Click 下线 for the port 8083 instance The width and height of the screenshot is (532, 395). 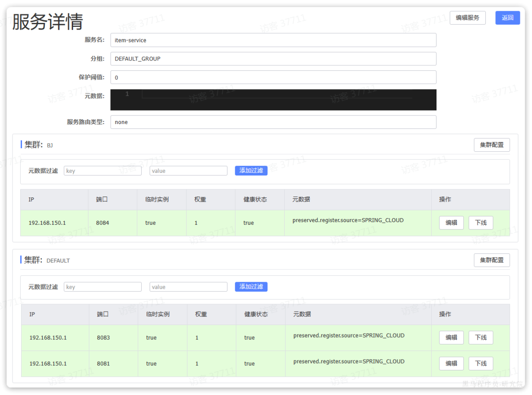(x=481, y=338)
